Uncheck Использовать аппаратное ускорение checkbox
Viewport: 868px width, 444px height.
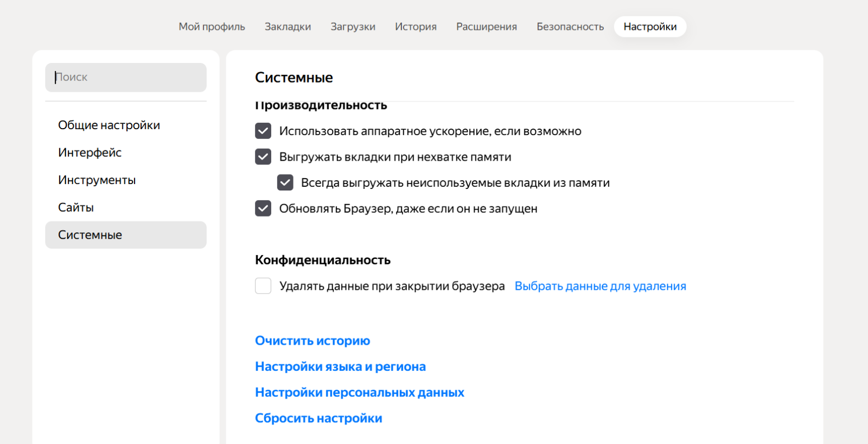tap(263, 131)
